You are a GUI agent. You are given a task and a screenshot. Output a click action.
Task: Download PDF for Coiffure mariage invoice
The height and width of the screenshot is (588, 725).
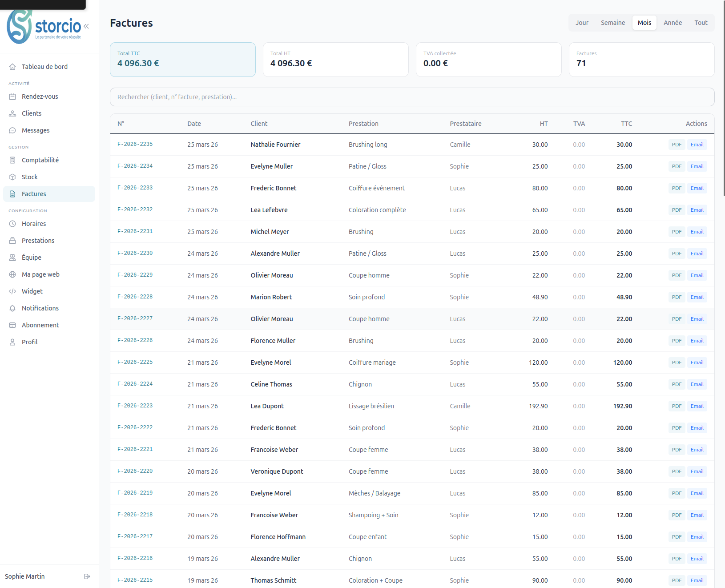pyautogui.click(x=677, y=362)
